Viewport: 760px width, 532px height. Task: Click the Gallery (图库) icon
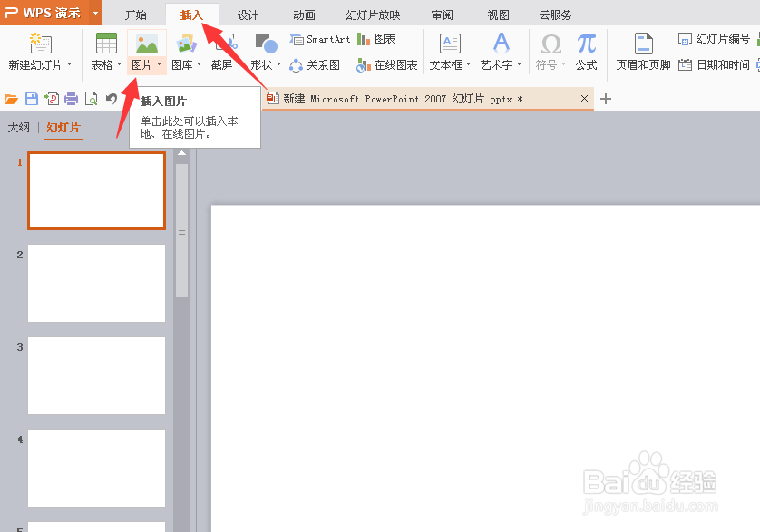pyautogui.click(x=187, y=44)
